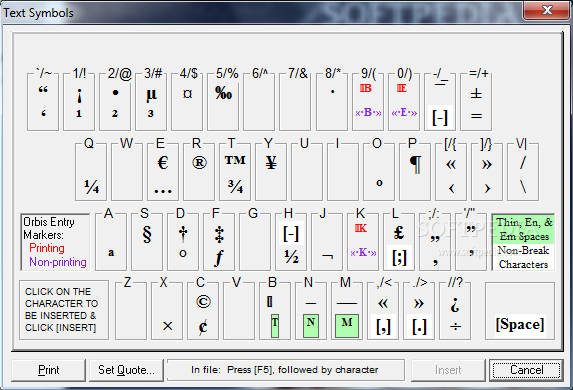Click the Print button
573x390 pixels.
coord(49,370)
